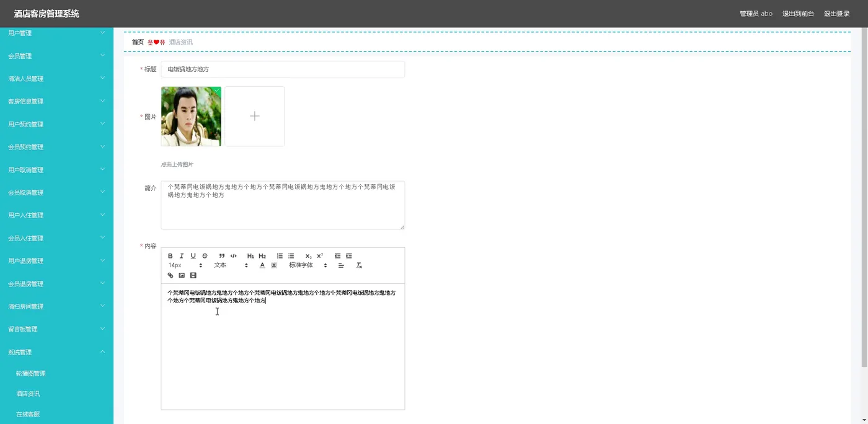Open 在线客服 submenu item

tap(56, 414)
